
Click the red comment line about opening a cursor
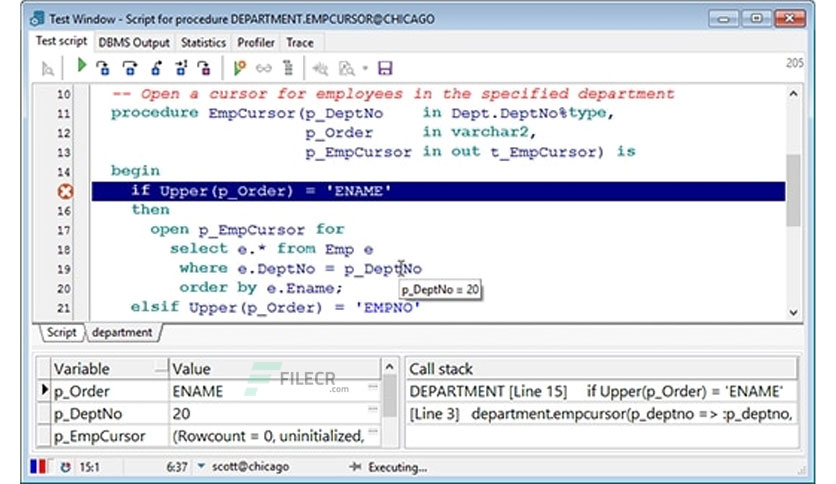click(393, 94)
